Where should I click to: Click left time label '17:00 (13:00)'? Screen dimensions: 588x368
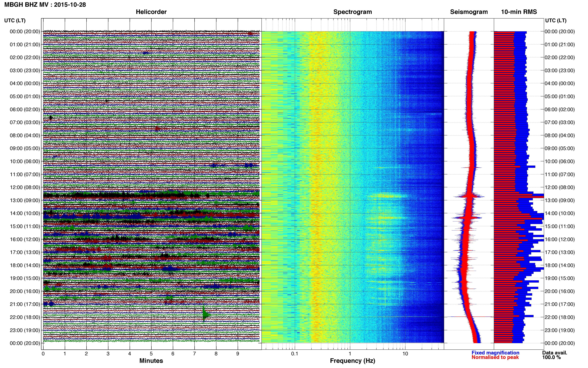pos(25,252)
